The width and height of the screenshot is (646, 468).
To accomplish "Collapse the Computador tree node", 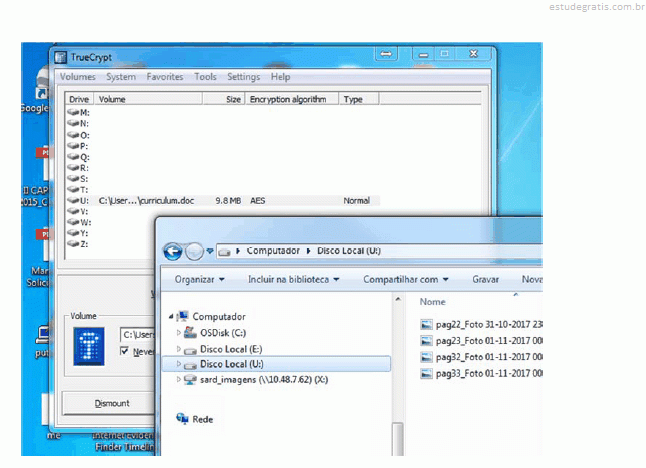I will click(x=171, y=316).
